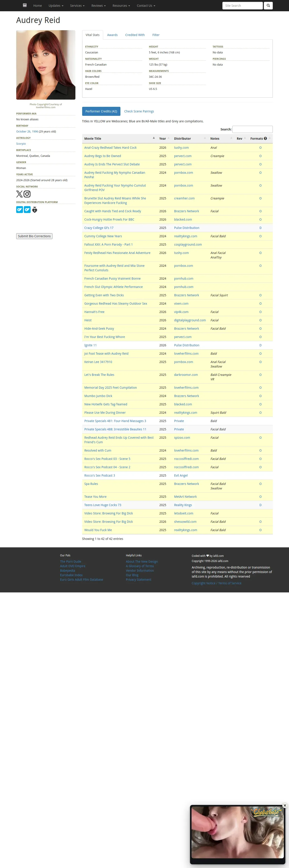
Task: Open Let's Break The Rules title link
Action: pyautogui.click(x=99, y=375)
